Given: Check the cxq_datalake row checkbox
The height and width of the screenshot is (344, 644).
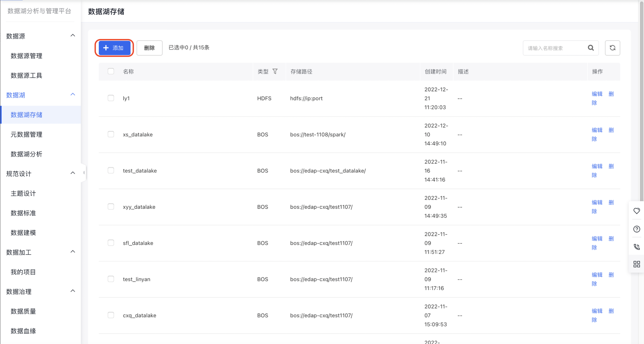Looking at the screenshot, I should [x=111, y=315].
